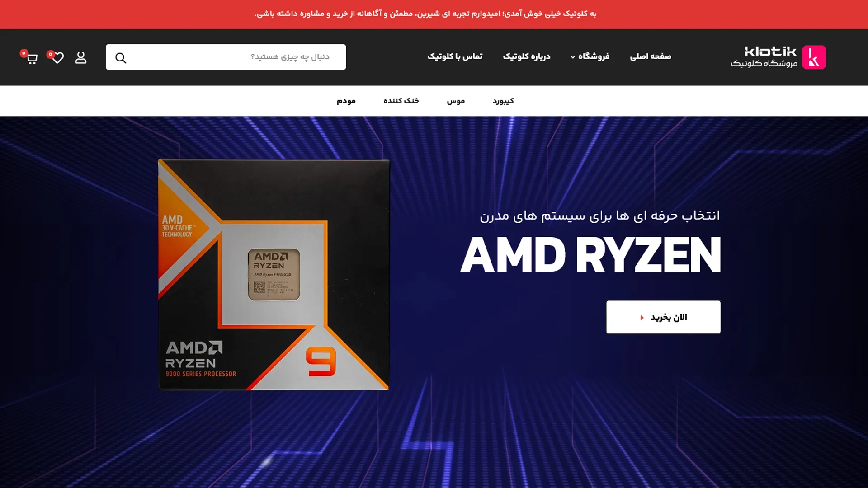Viewport: 868px width, 488px height.
Task: Click the AMD Ryzen 9 product image
Action: click(x=274, y=275)
